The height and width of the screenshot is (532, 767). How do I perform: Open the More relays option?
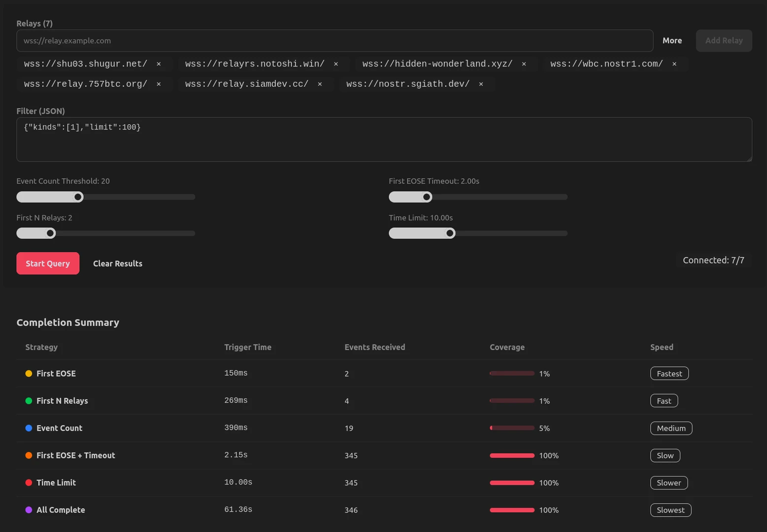click(x=672, y=41)
